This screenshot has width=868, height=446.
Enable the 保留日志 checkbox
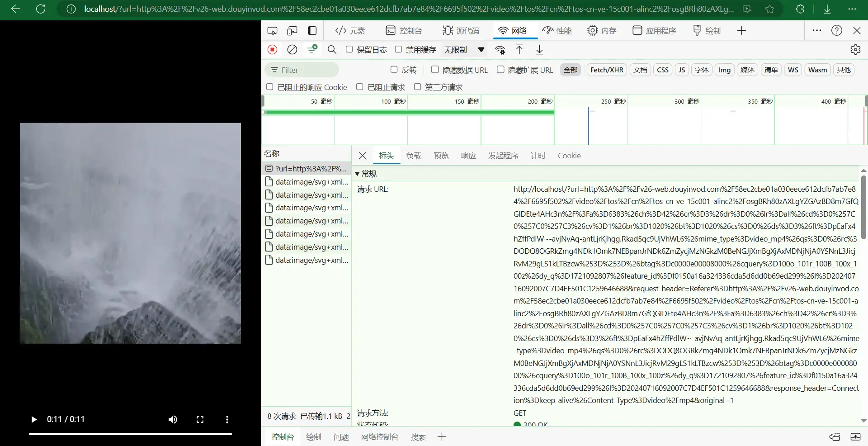[349, 49]
